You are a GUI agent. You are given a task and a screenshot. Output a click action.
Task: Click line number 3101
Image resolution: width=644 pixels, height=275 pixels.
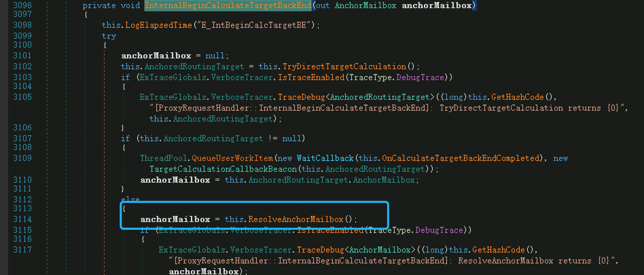22,56
